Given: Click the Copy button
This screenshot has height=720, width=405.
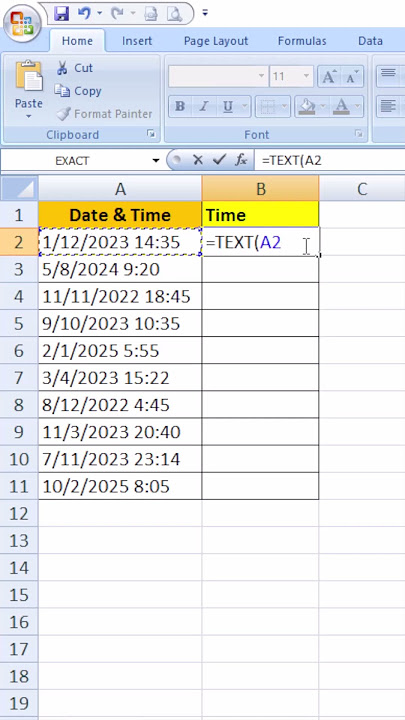Looking at the screenshot, I should (78, 91).
